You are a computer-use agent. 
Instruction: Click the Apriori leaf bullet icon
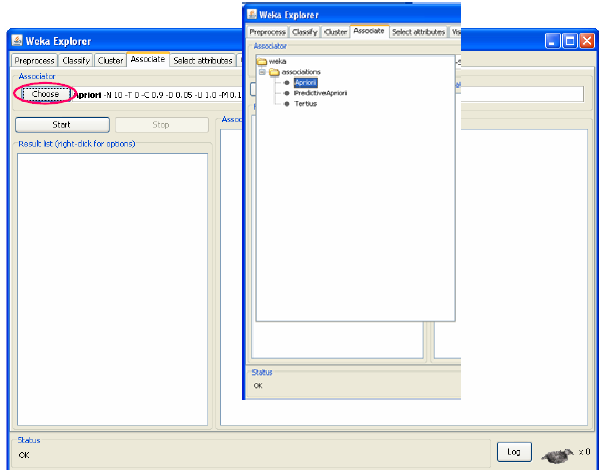tap(287, 83)
